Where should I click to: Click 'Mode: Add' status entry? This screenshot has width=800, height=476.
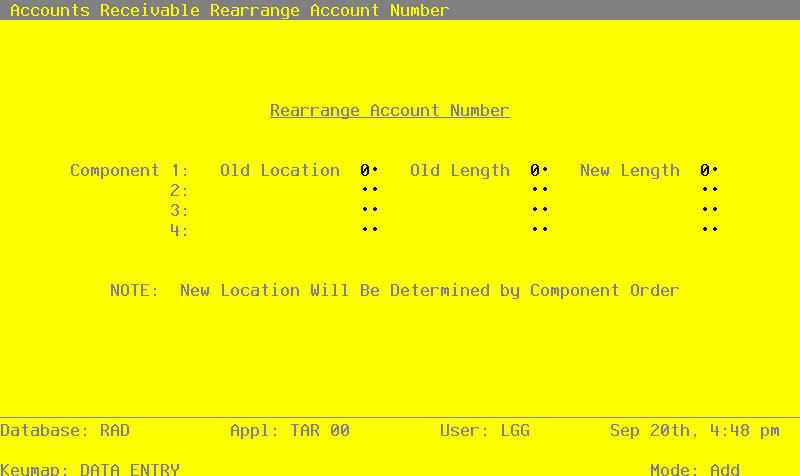point(694,469)
